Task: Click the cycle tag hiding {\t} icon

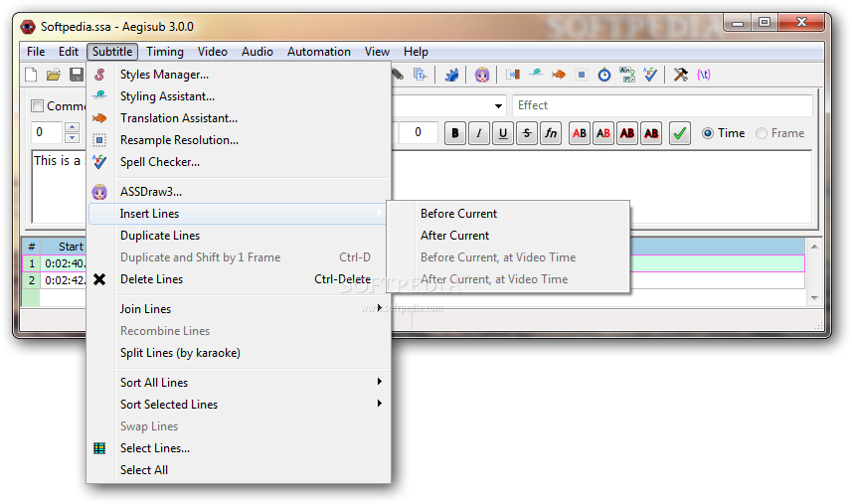Action: (704, 75)
